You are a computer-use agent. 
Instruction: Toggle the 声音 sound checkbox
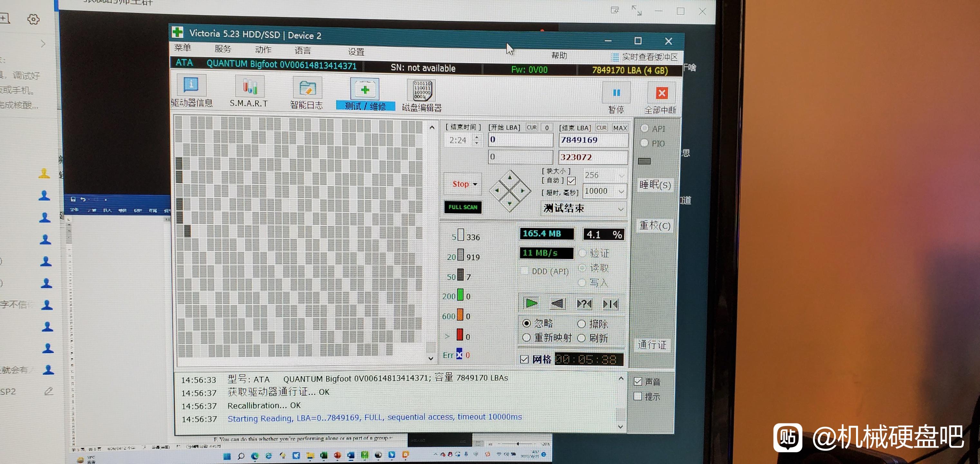click(638, 382)
